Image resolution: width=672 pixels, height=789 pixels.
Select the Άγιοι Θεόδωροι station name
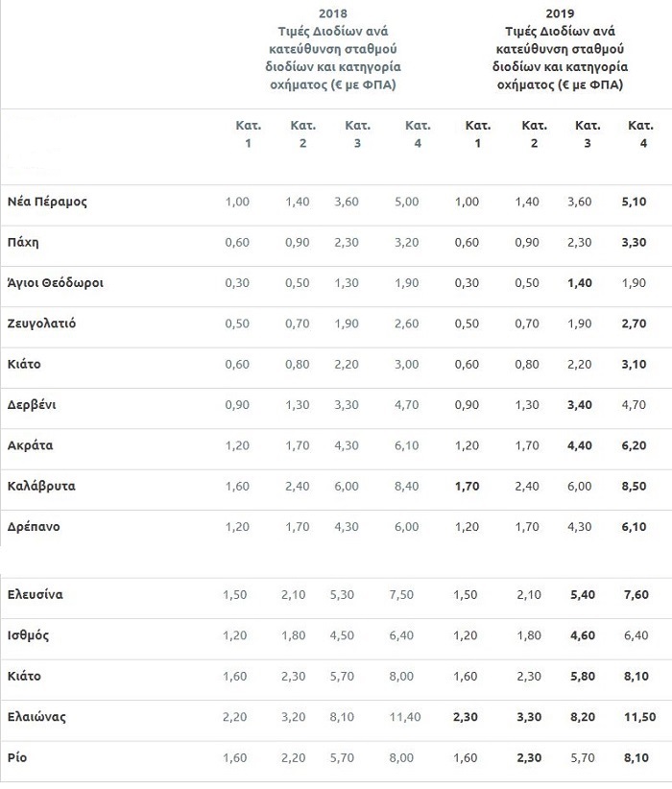(x=54, y=283)
